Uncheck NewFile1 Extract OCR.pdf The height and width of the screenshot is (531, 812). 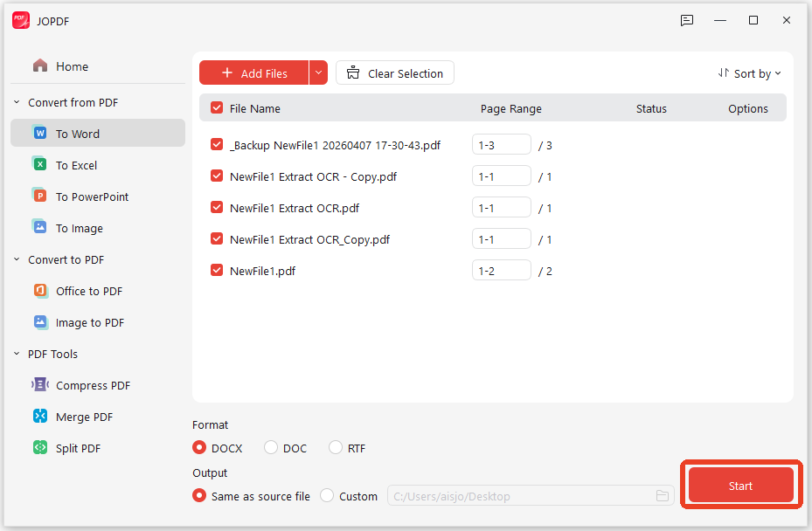point(216,207)
